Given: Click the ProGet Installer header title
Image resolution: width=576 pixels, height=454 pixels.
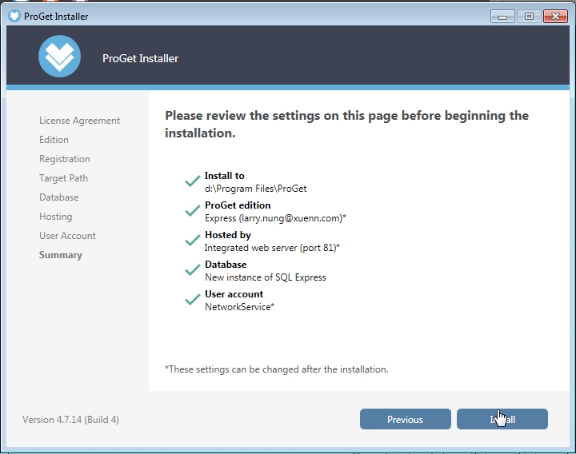Looking at the screenshot, I should [x=140, y=58].
